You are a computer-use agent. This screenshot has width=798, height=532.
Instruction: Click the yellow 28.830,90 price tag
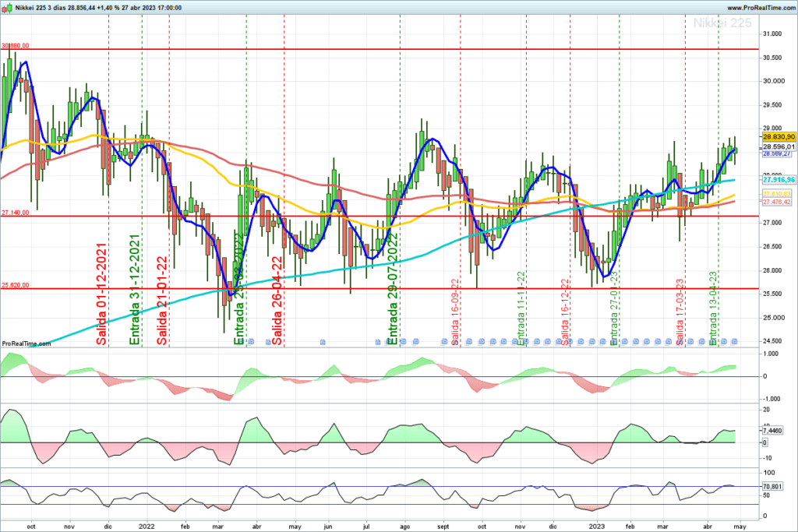click(x=779, y=137)
